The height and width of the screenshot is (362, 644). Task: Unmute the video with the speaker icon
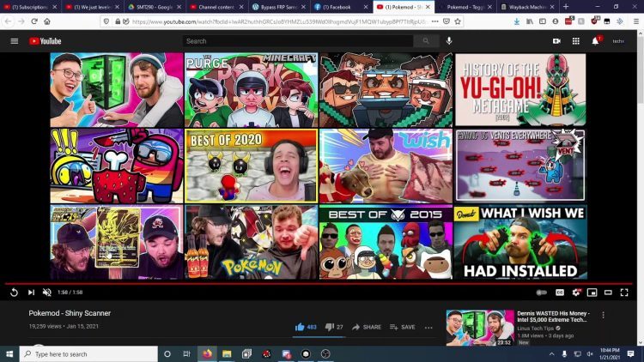(x=47, y=293)
